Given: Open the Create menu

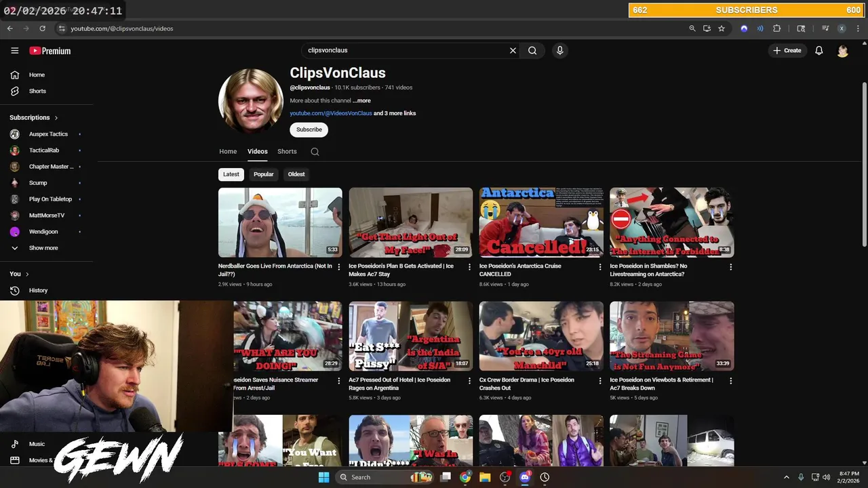Looking at the screenshot, I should pyautogui.click(x=787, y=51).
